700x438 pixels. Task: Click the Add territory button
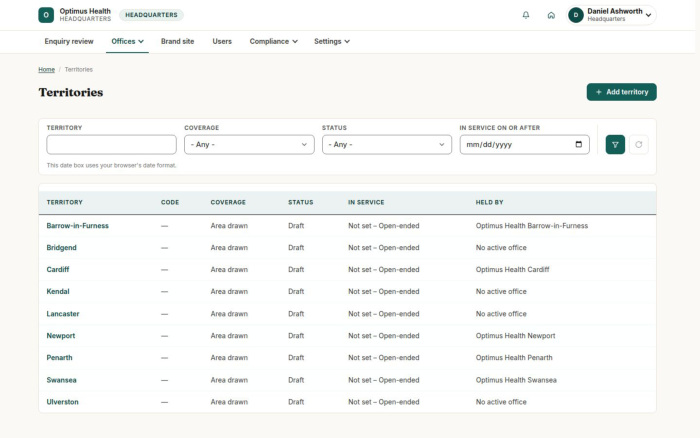click(621, 92)
